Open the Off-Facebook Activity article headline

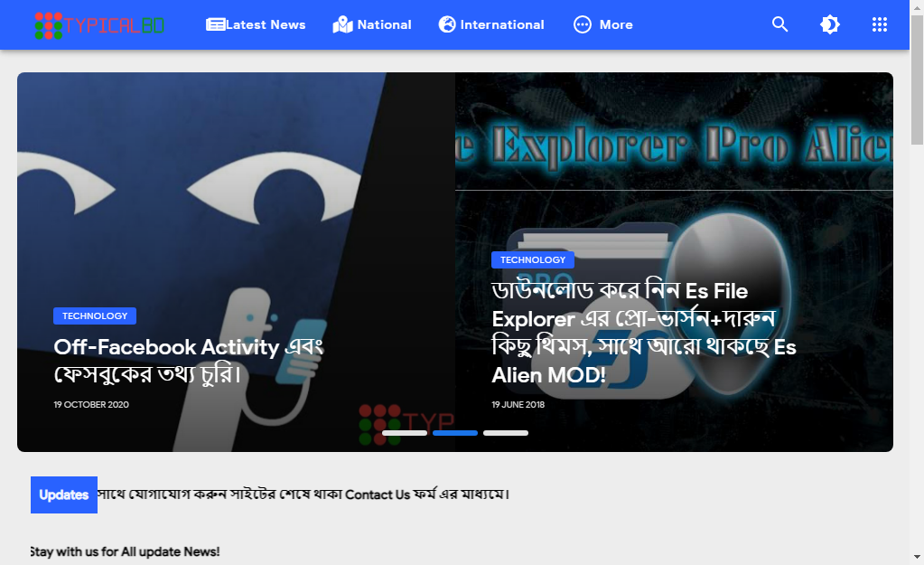[x=189, y=361]
